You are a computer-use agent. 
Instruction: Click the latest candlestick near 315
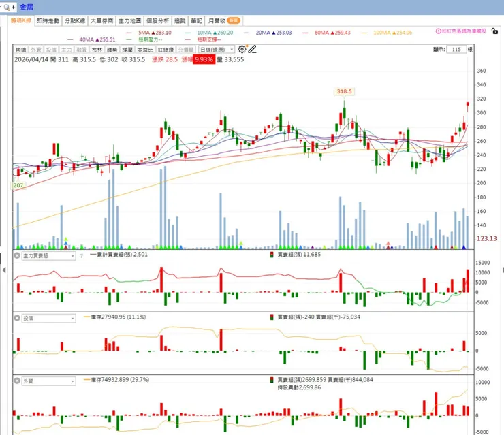(468, 106)
